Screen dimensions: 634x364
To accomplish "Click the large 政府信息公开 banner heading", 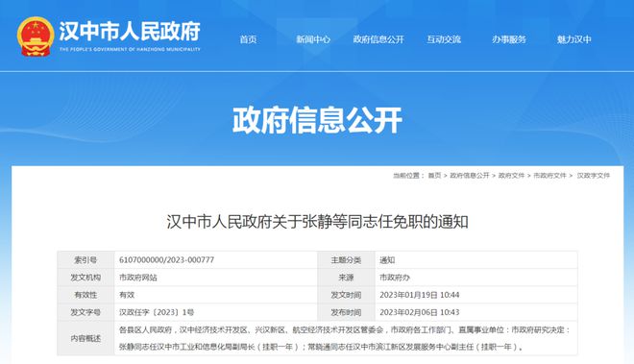I will click(x=317, y=120).
